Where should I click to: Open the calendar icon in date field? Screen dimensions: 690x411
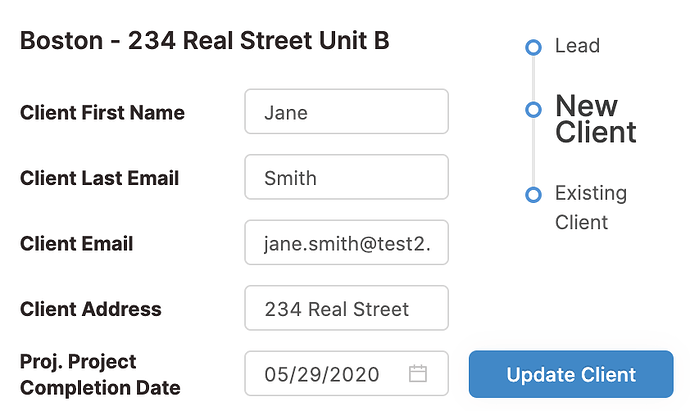point(418,374)
